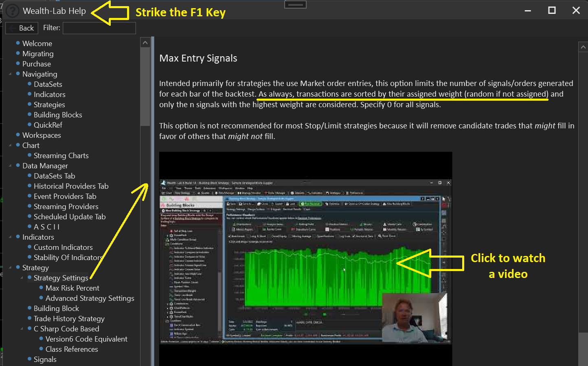This screenshot has width=588, height=366.
Task: Open DataSets Tab topic
Action: [x=54, y=176]
